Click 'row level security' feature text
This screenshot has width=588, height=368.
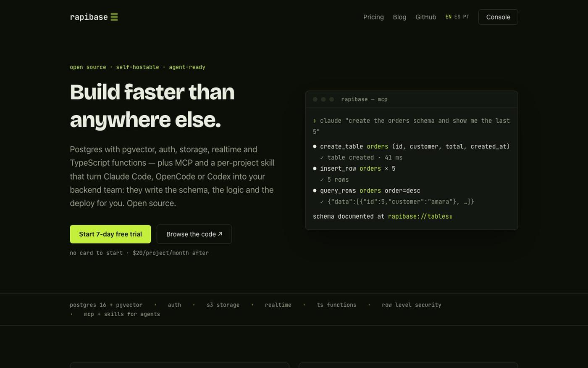coord(412,305)
